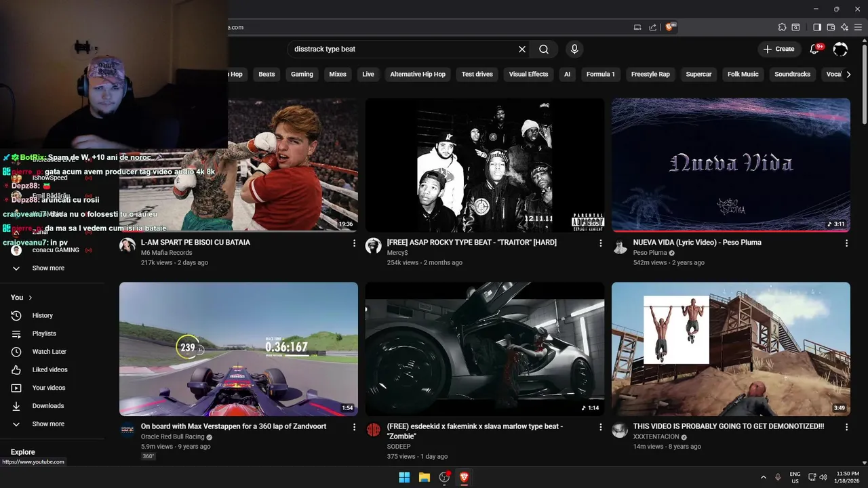Clear the YouTube search box text

(522, 49)
